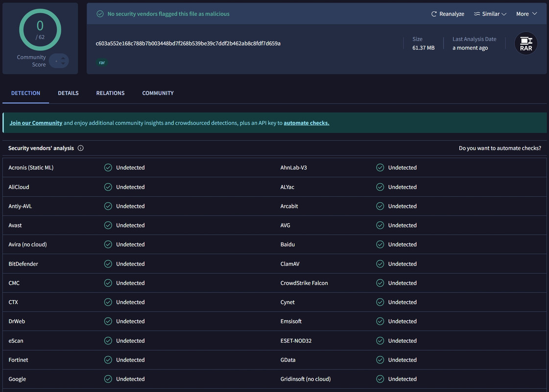Click the RAR file type icon

tap(526, 44)
